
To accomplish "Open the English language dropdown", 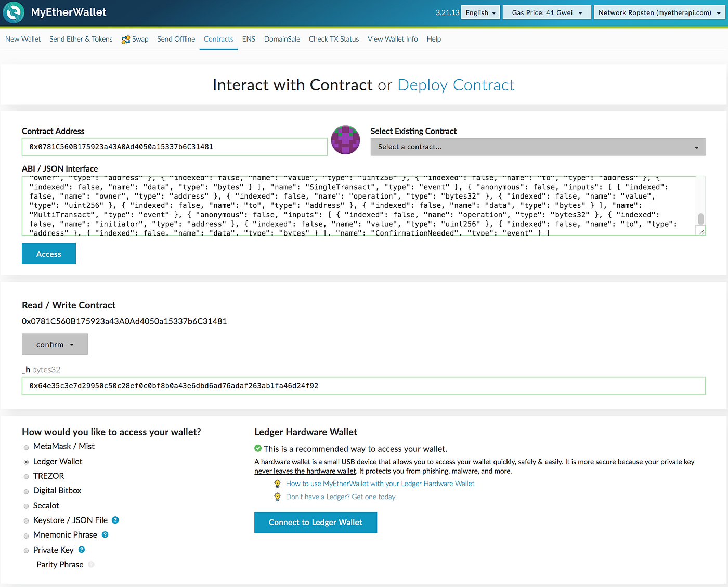I will 480,12.
